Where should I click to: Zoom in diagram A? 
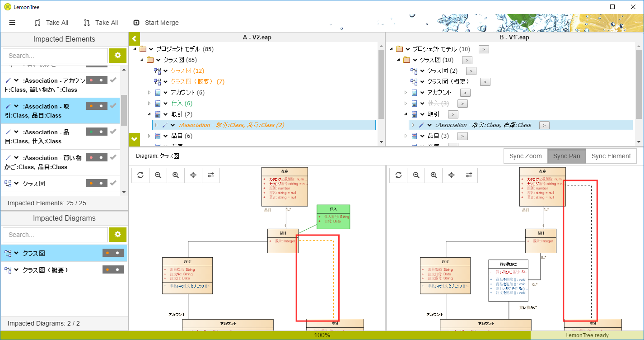click(x=176, y=175)
